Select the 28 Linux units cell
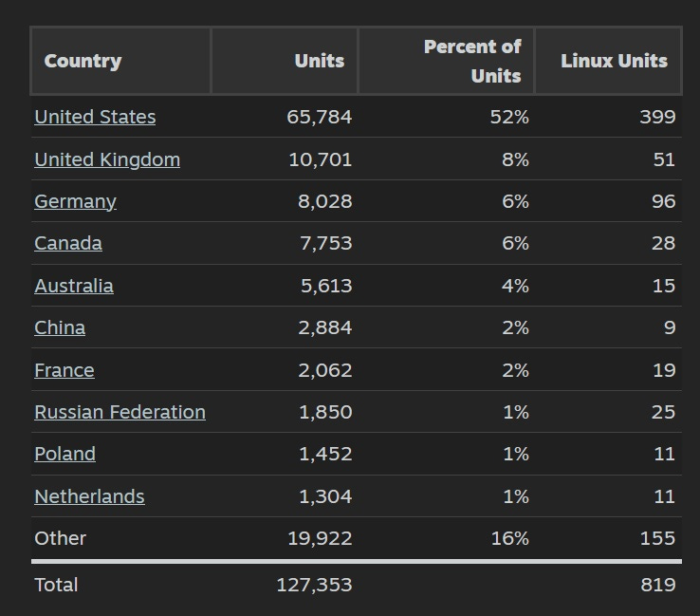Image resolution: width=700 pixels, height=616 pixels. [663, 243]
